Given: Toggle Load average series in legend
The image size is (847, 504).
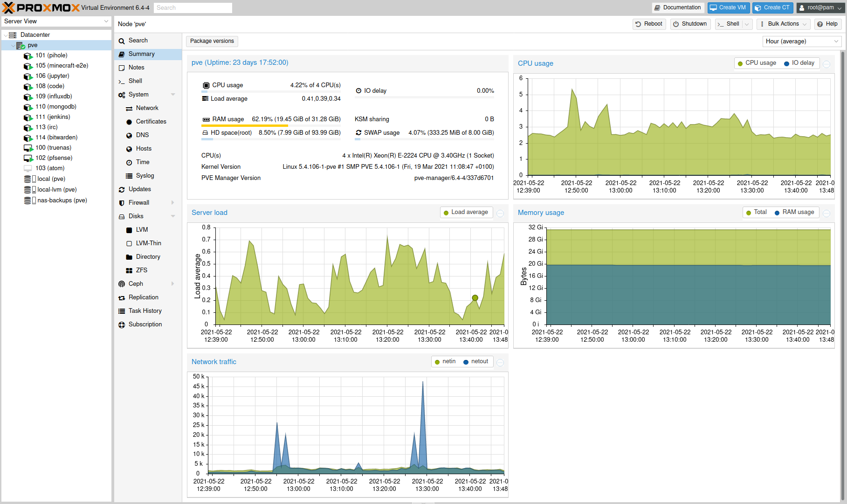Looking at the screenshot, I should tap(466, 212).
